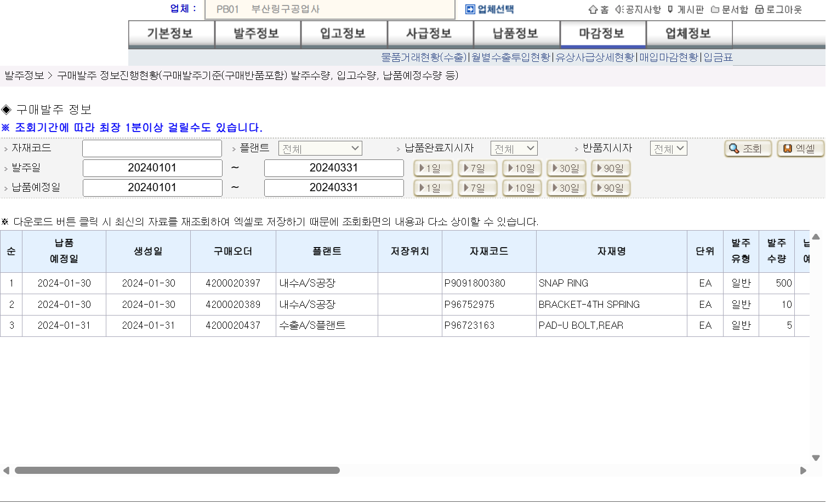Open 월별수출투입현황 link
Screen dimensions: 831x504
(x=510, y=57)
